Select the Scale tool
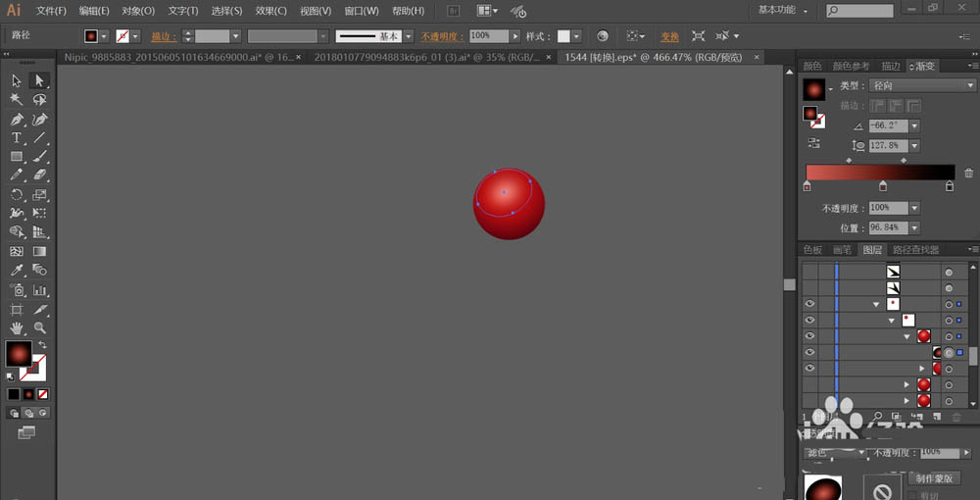Screen dimensions: 980x500 point(39,194)
